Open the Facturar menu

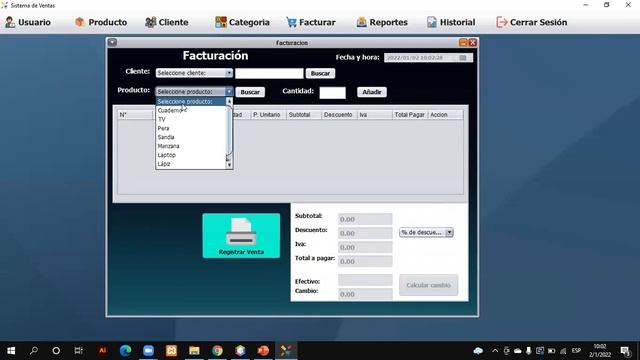(311, 22)
